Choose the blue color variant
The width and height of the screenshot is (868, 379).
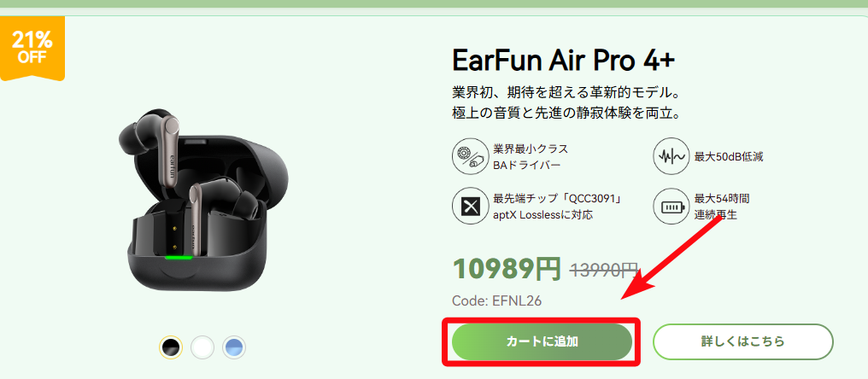coord(234,347)
